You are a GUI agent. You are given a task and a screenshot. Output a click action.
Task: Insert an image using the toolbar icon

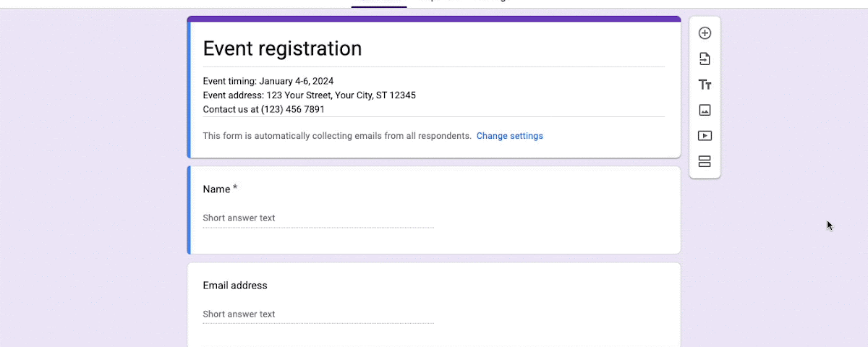pyautogui.click(x=705, y=111)
